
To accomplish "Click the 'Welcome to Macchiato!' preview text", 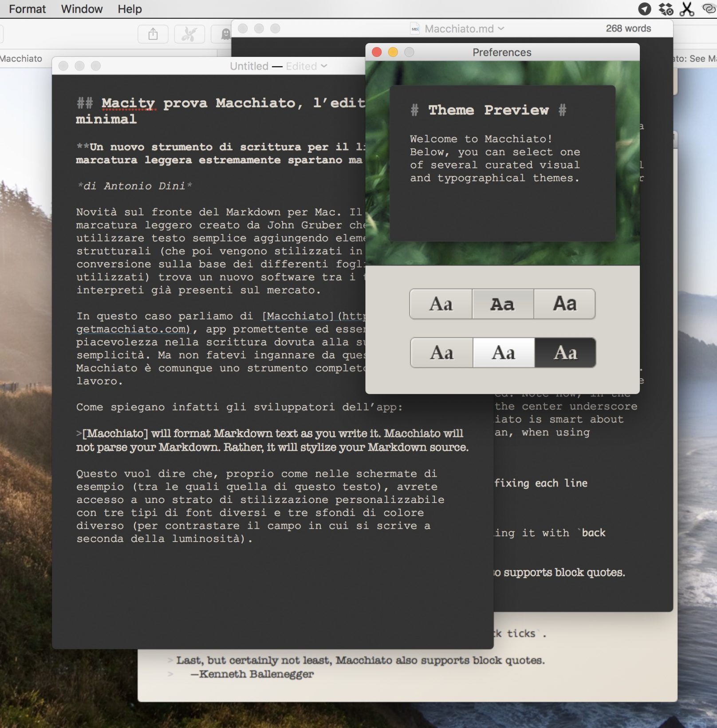I will (x=481, y=139).
